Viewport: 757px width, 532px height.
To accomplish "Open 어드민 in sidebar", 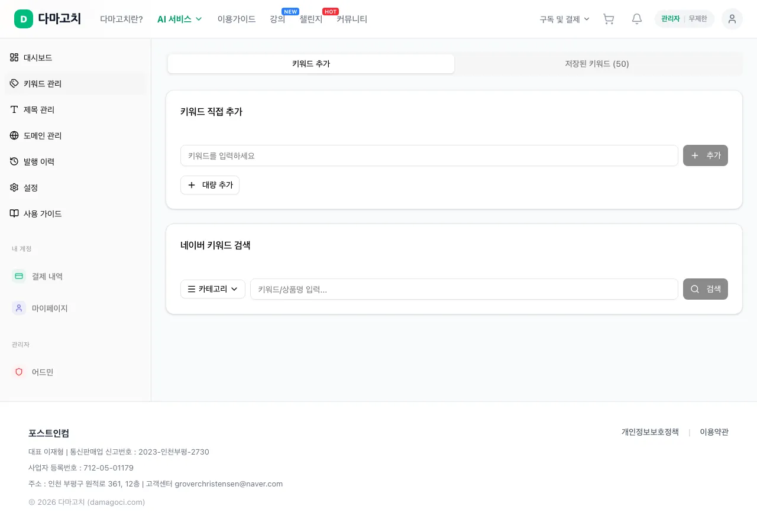I will [76, 372].
